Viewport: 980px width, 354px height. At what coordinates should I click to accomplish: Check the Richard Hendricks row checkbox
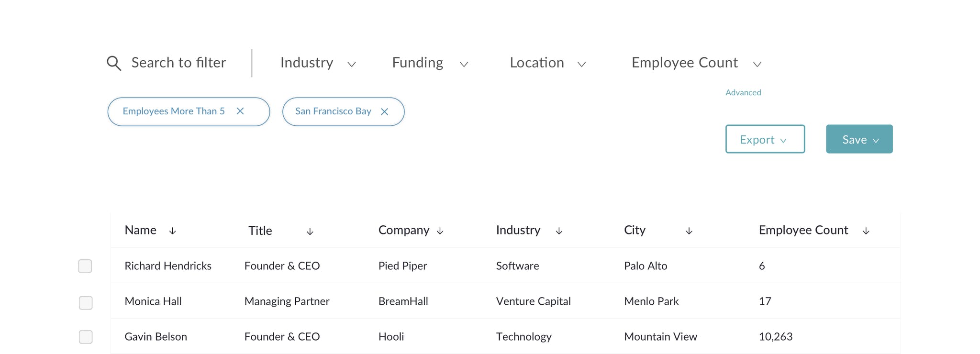pyautogui.click(x=85, y=266)
